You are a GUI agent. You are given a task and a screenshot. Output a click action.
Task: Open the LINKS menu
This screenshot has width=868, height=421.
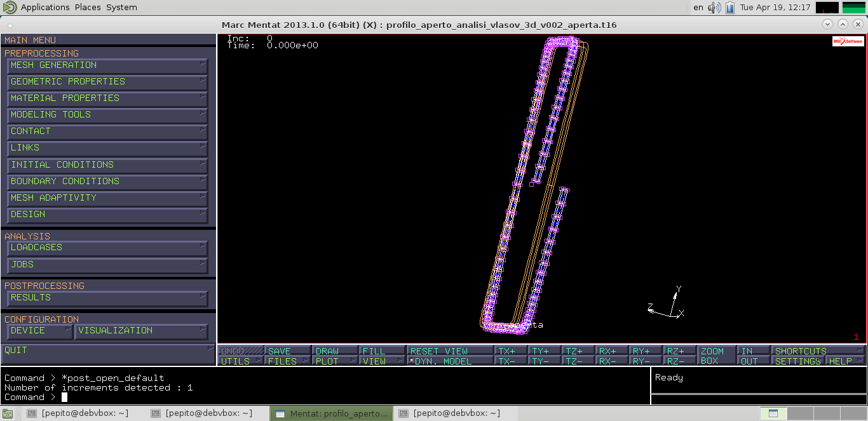[107, 148]
